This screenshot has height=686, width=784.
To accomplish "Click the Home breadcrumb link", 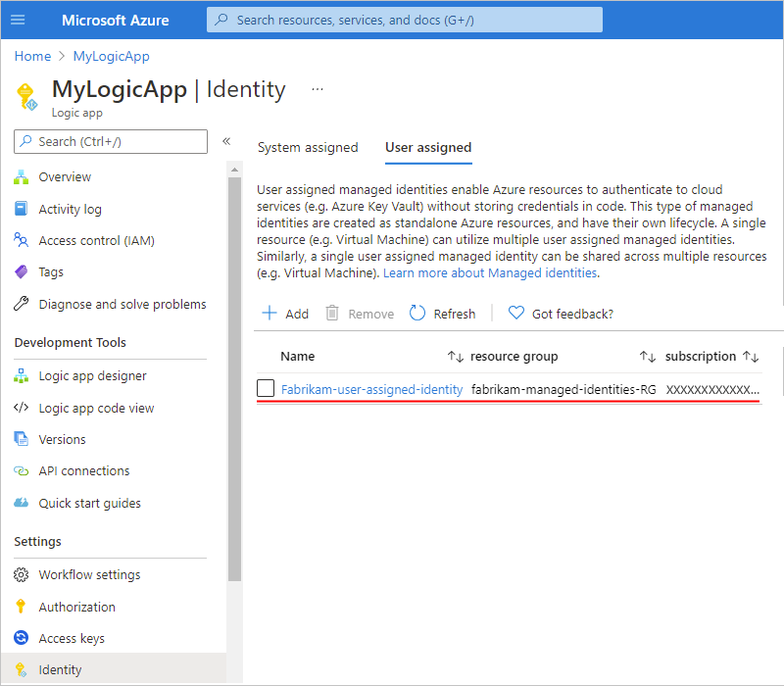I will (32, 56).
